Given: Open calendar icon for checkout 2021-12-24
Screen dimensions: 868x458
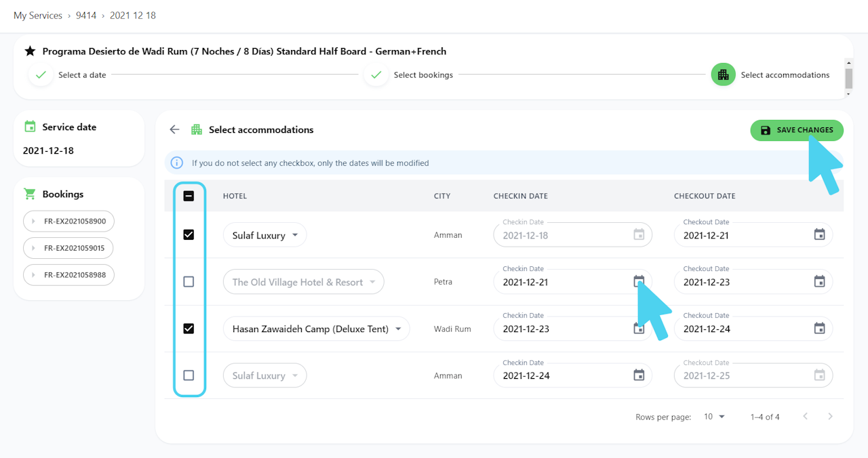Looking at the screenshot, I should coord(819,329).
